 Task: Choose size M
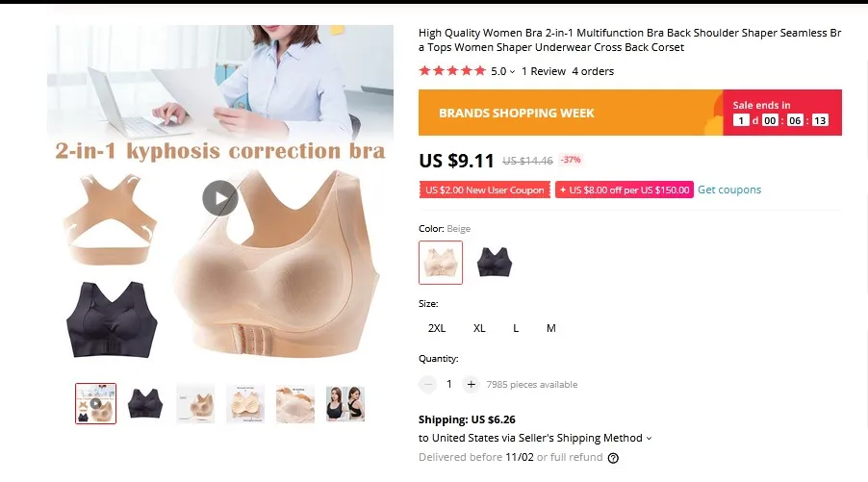tap(551, 328)
